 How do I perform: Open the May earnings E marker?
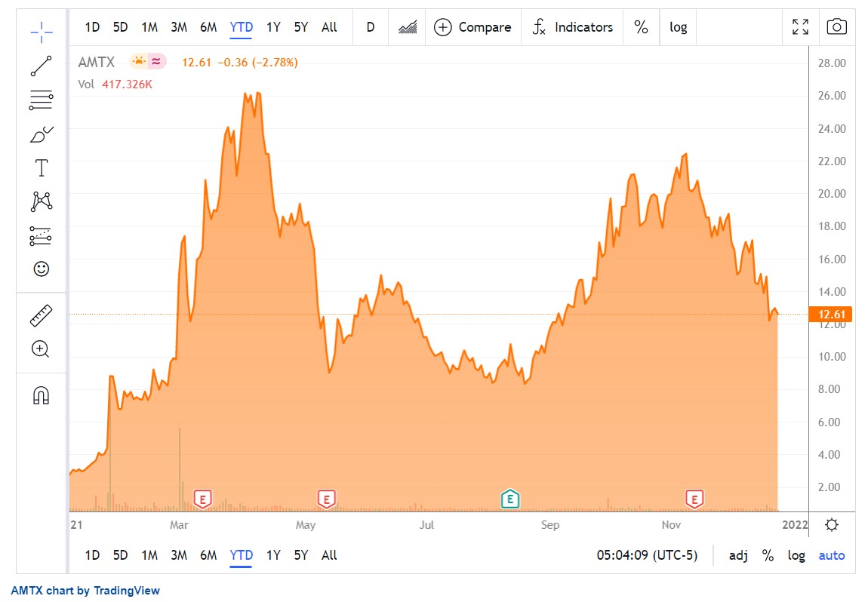[327, 499]
